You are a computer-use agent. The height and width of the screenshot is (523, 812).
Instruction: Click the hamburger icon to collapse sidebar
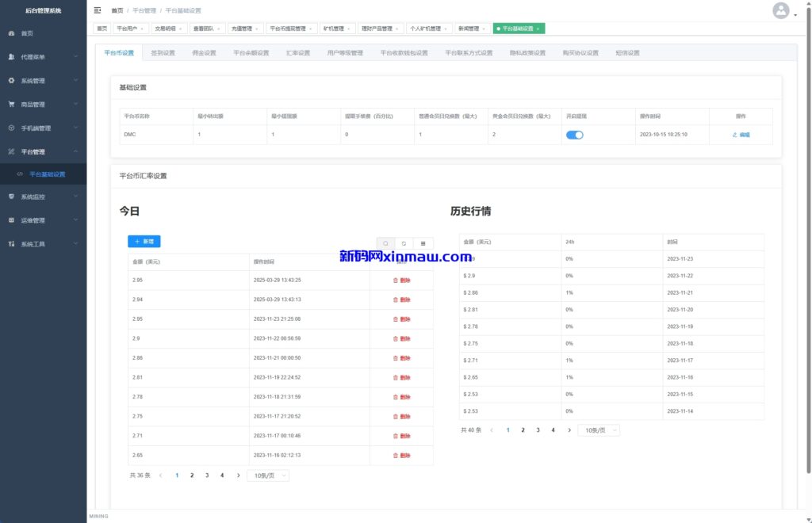97,10
